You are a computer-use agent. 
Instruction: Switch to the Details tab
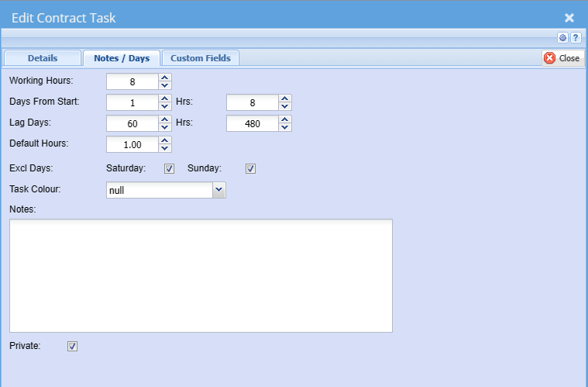point(43,58)
